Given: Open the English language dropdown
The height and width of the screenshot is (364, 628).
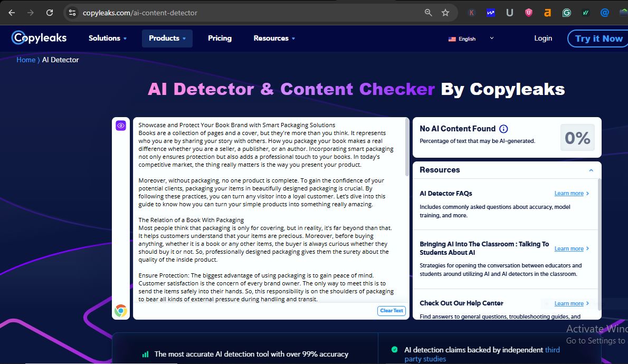Looking at the screenshot, I should pos(471,39).
